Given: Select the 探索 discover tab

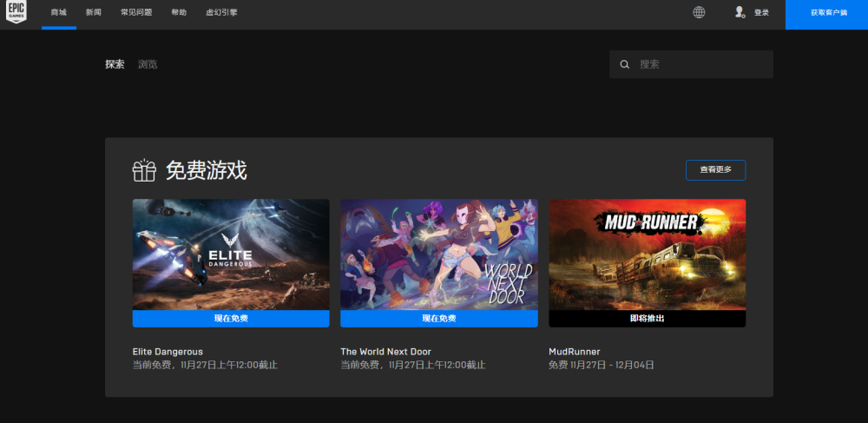Looking at the screenshot, I should [115, 64].
